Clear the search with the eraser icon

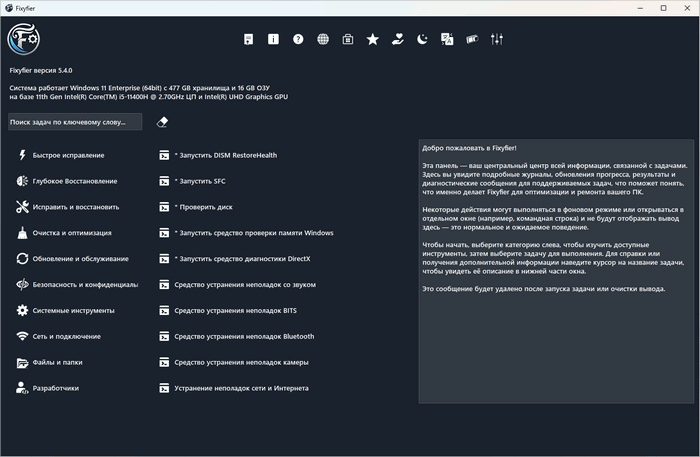[162, 122]
